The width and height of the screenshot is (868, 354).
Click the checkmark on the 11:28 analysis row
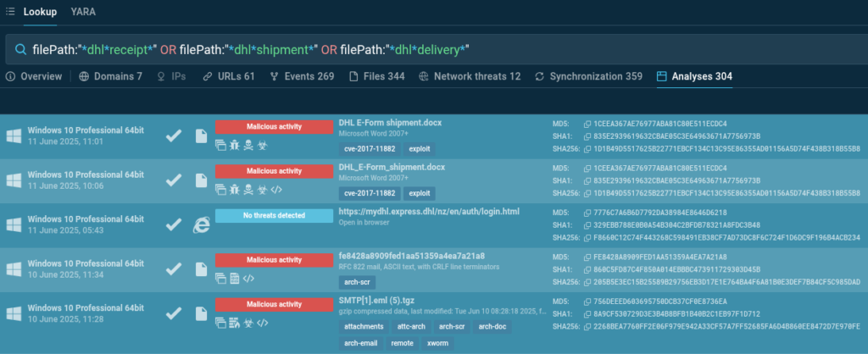point(173,314)
